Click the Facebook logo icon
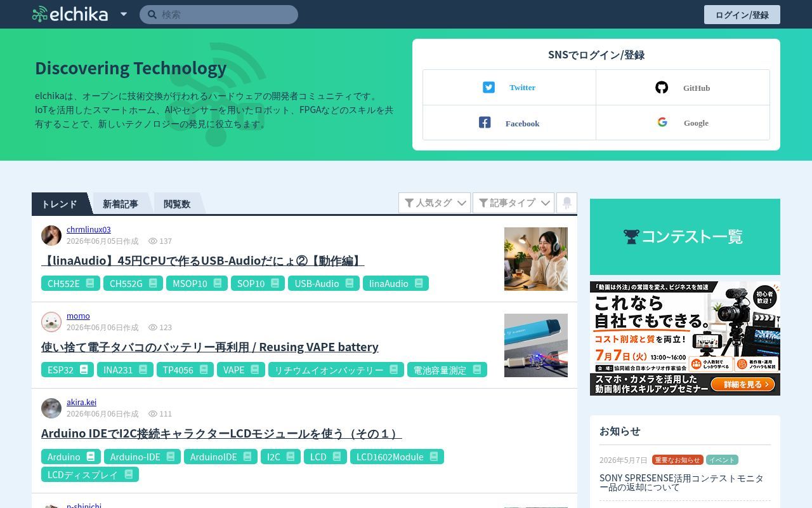 [x=485, y=123]
